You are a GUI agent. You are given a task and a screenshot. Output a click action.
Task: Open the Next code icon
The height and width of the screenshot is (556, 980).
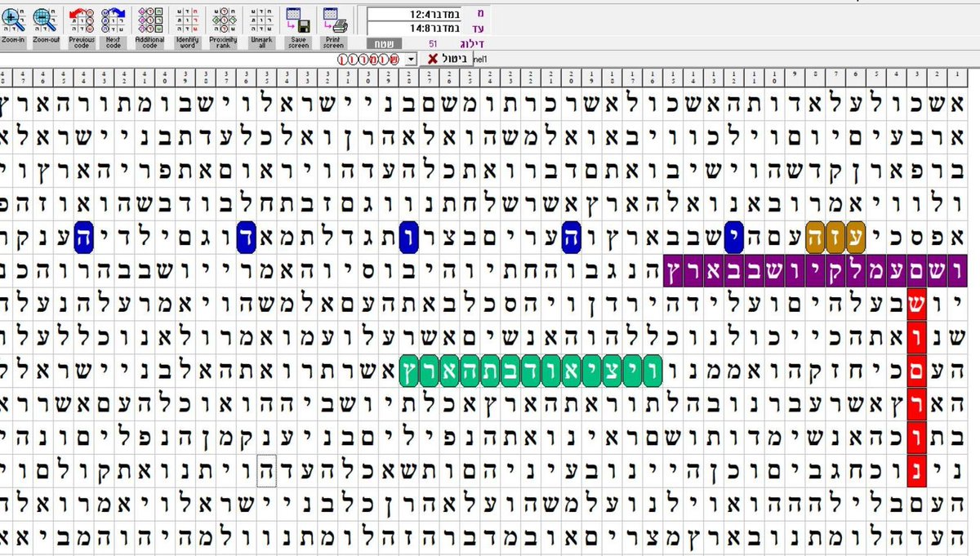pyautogui.click(x=114, y=24)
